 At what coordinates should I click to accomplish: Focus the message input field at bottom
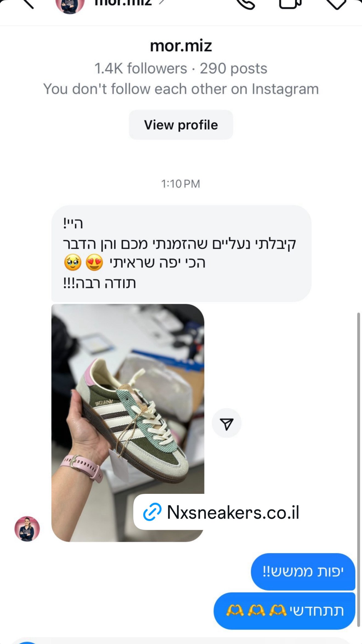(x=181, y=641)
